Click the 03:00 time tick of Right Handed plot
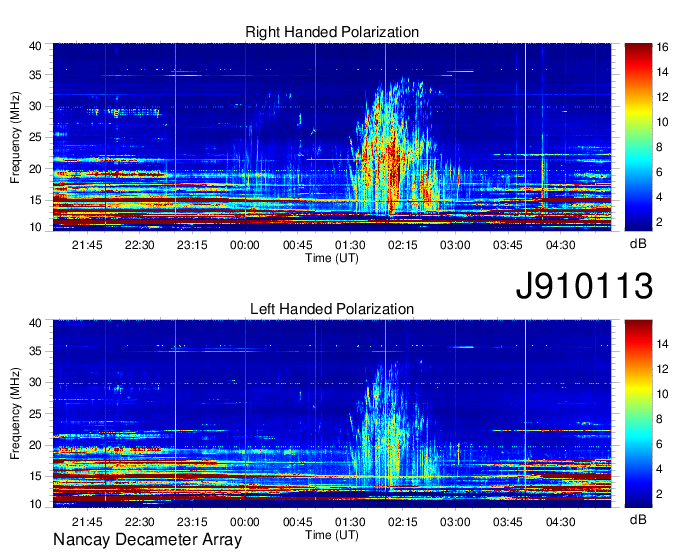Image resolution: width=680 pixels, height=552 pixels. [x=455, y=245]
